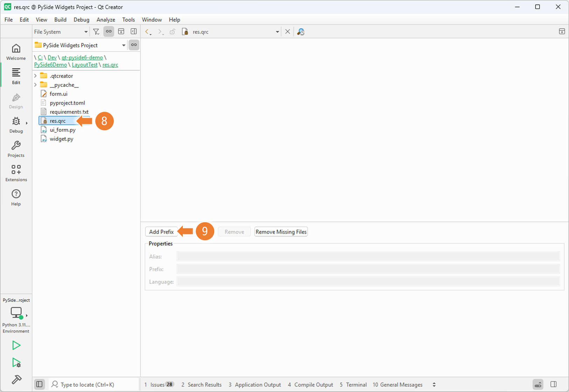
Task: Open the View menu
Action: 41,20
